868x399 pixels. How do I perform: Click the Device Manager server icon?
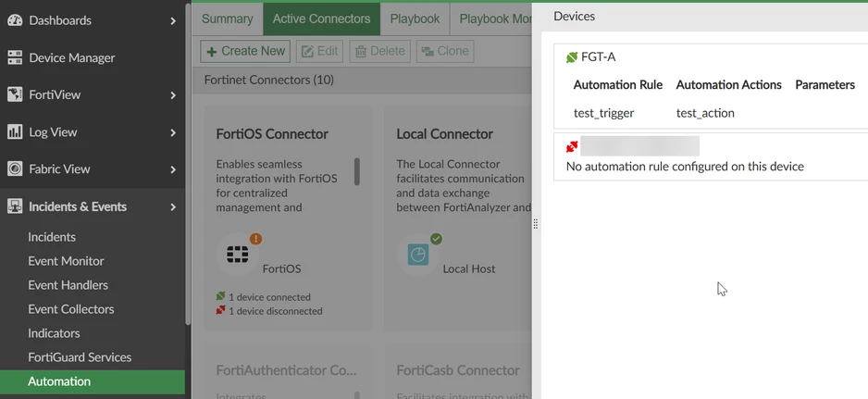pos(15,57)
